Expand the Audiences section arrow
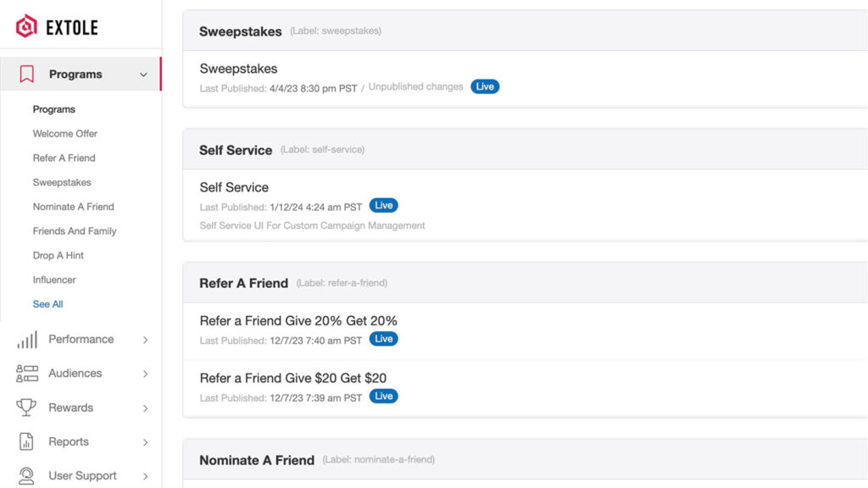The image size is (868, 488). pos(146,374)
